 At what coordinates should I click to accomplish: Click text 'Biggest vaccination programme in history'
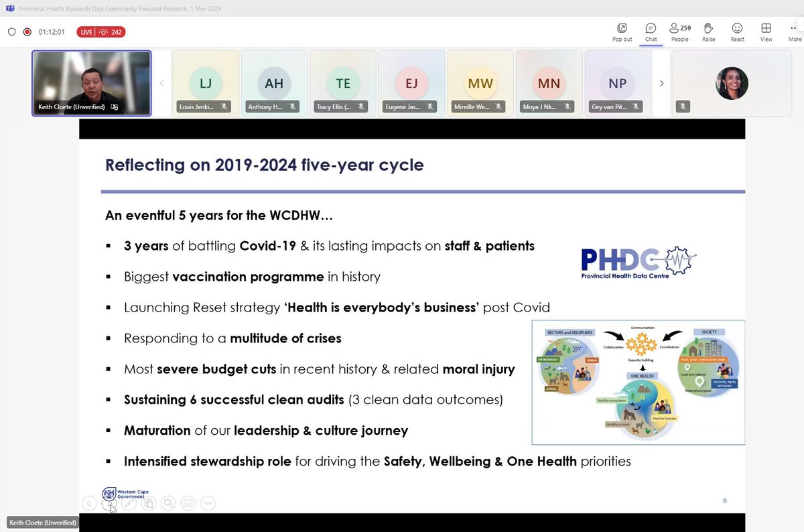(x=252, y=276)
